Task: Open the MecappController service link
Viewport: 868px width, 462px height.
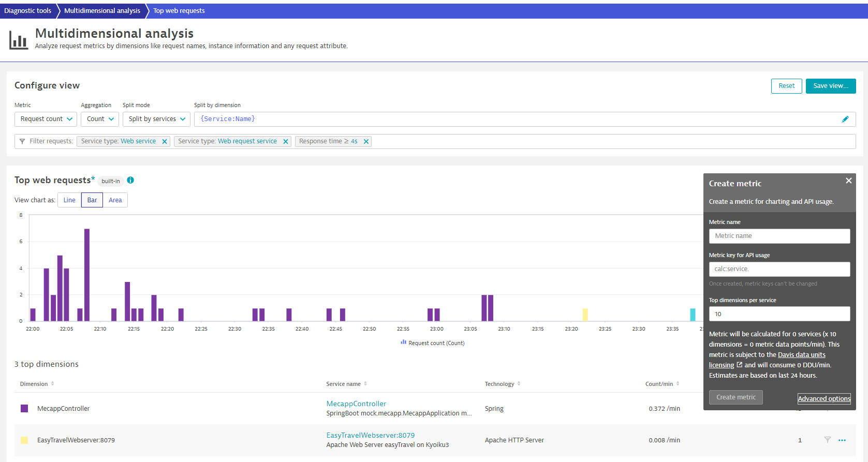Action: pos(356,404)
